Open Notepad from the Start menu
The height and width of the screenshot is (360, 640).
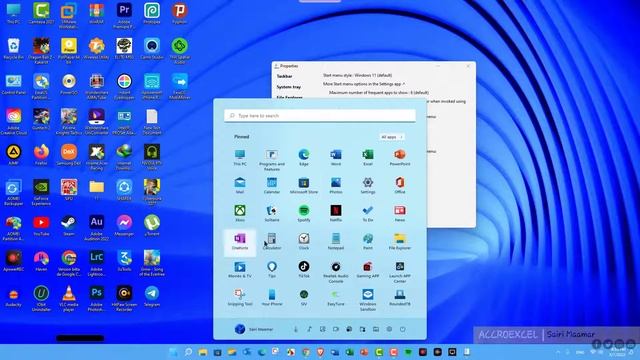336,242
